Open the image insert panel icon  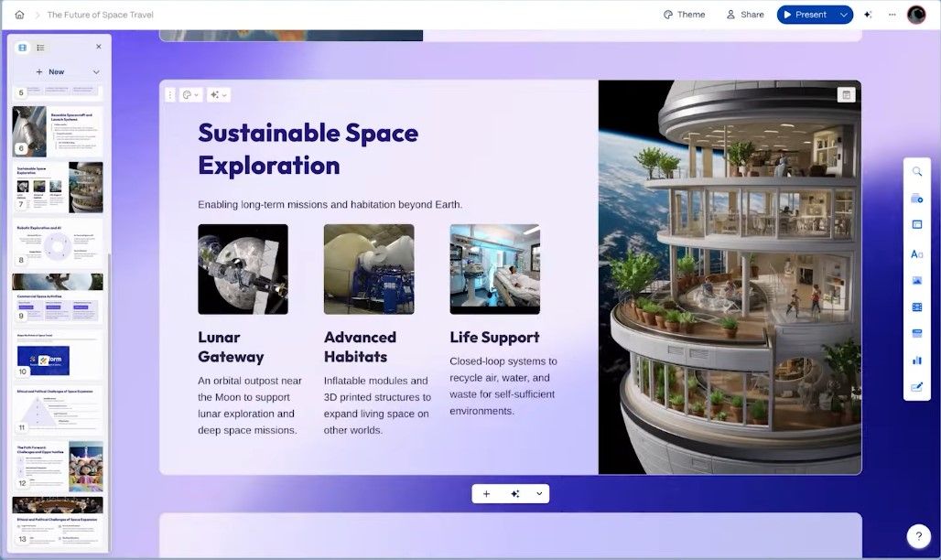(x=917, y=280)
